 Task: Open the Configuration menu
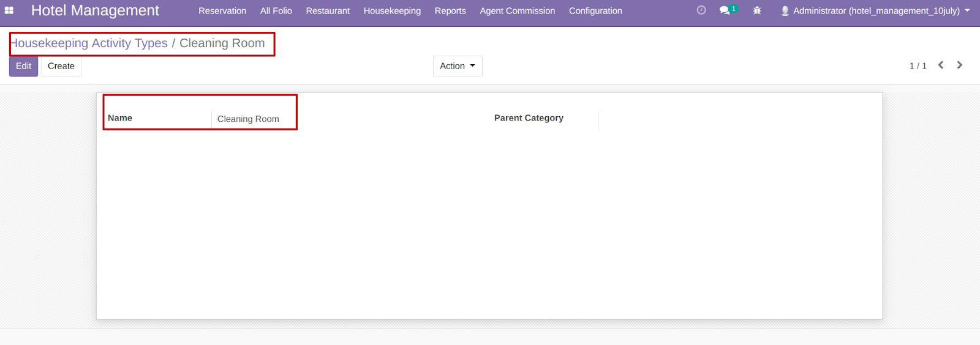(x=595, y=11)
